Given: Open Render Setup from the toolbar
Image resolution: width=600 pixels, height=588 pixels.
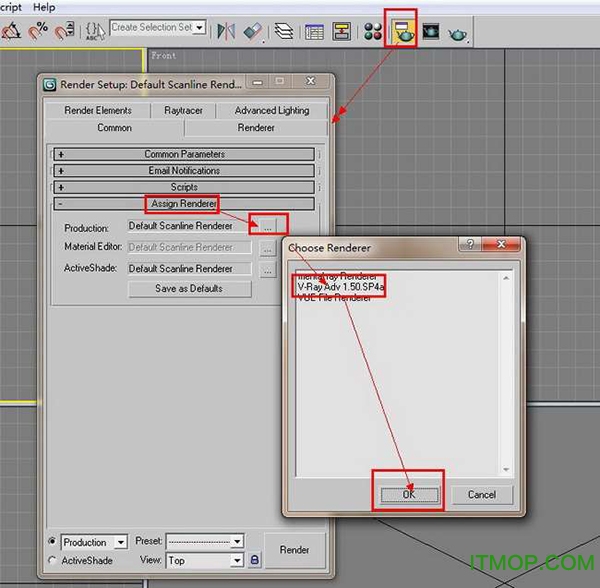Looking at the screenshot, I should tap(402, 31).
